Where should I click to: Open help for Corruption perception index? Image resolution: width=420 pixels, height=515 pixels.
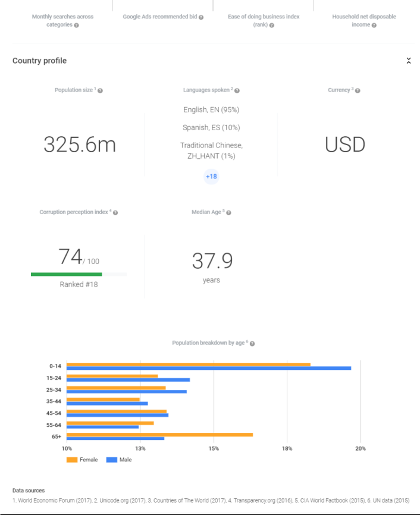[115, 213]
